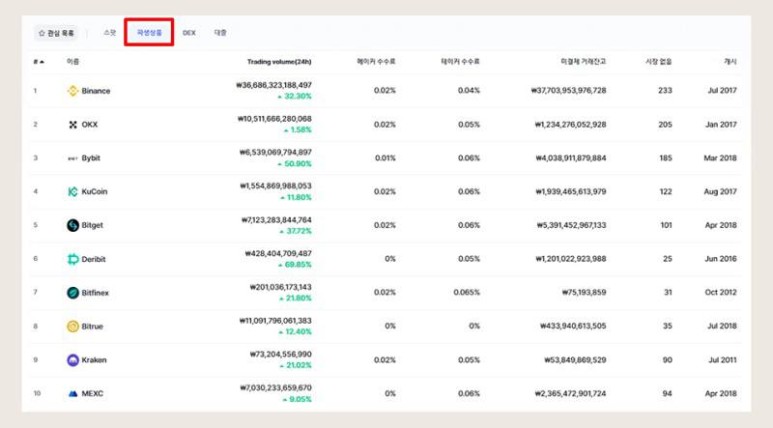Select the 파생상품 (Derivatives) tab

click(149, 33)
